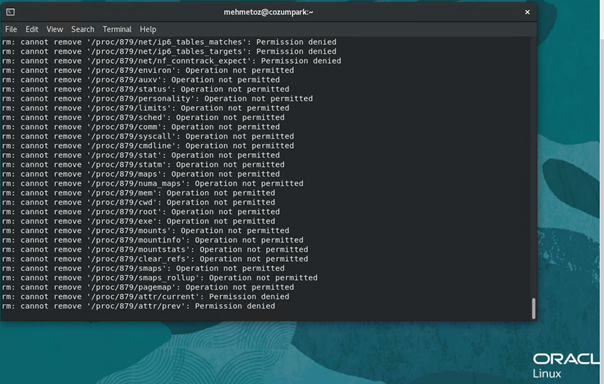
Task: Click the '/proc/879/attr/prev' last output line
Action: pyautogui.click(x=139, y=306)
